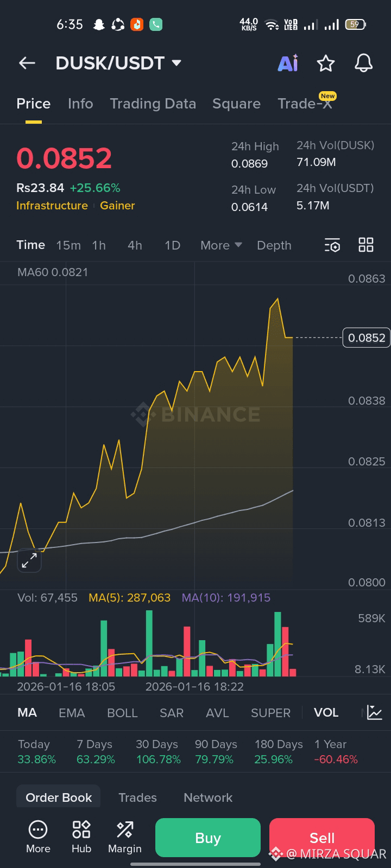Image resolution: width=391 pixels, height=868 pixels.
Task: Toggle the MA indicator
Action: 27,713
